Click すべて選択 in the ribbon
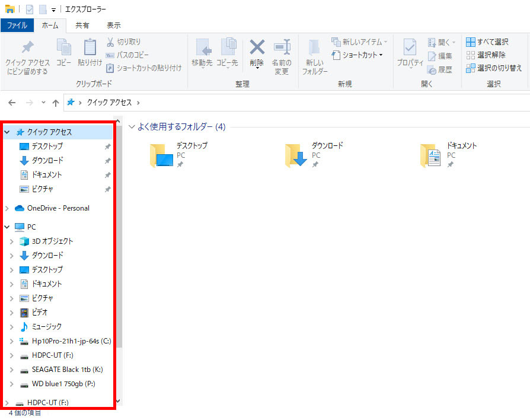Viewport: 530px width, 420px height. 487,42
